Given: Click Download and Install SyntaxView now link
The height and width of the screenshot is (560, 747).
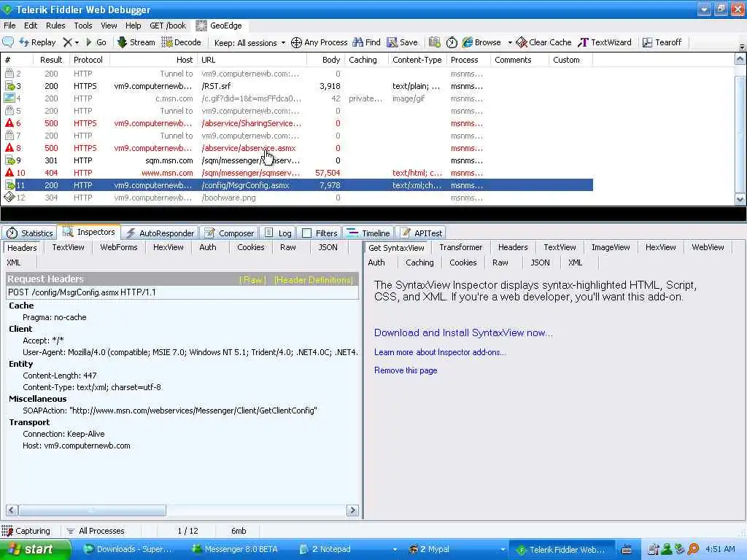Looking at the screenshot, I should (463, 332).
